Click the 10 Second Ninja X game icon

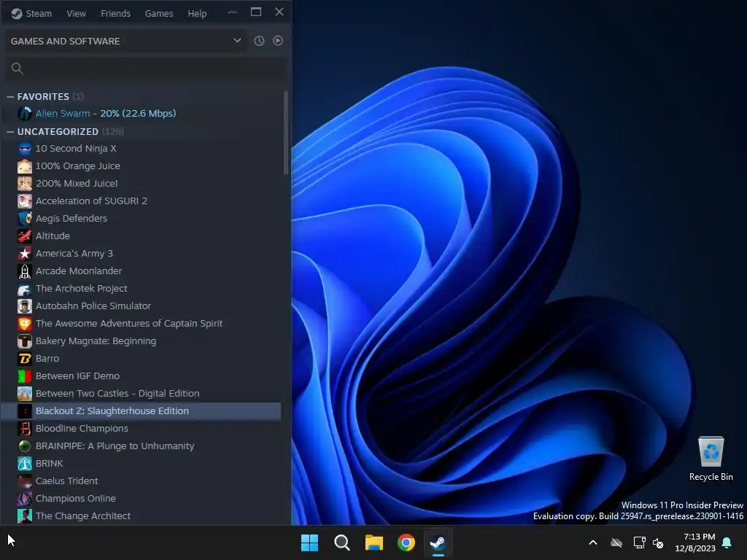[25, 149]
